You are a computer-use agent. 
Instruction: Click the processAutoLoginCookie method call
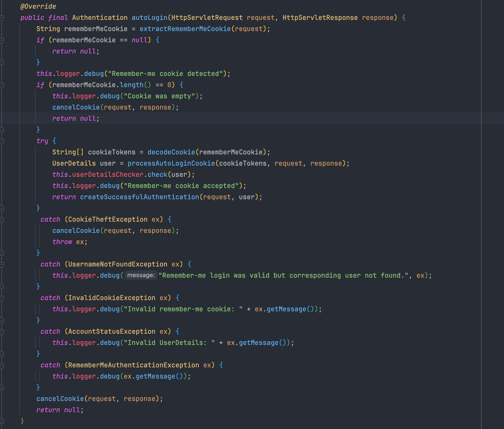[x=171, y=163]
